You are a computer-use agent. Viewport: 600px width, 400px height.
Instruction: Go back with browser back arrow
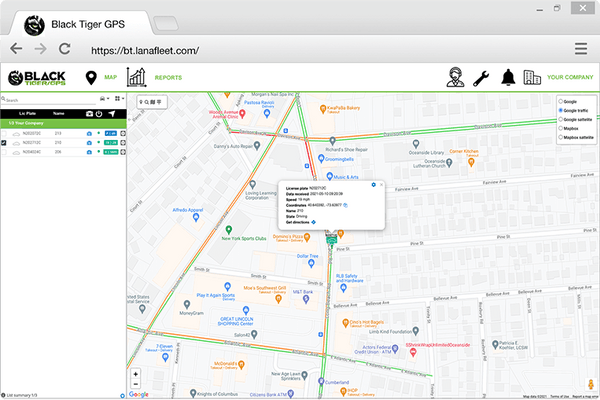[16, 49]
